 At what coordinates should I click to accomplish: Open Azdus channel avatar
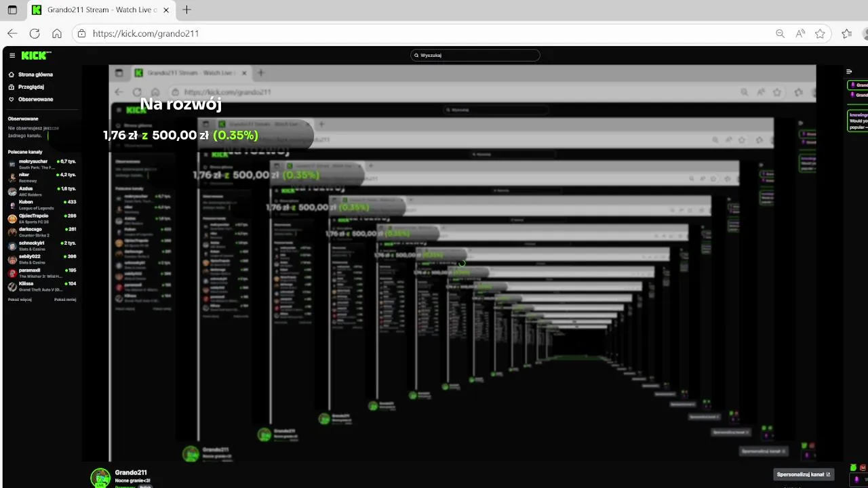coord(12,191)
